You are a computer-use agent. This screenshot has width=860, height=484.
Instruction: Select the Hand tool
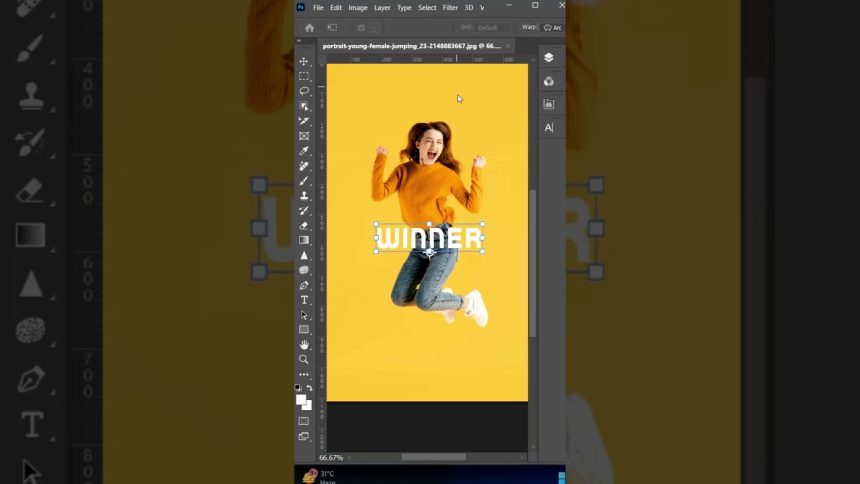pyautogui.click(x=304, y=345)
